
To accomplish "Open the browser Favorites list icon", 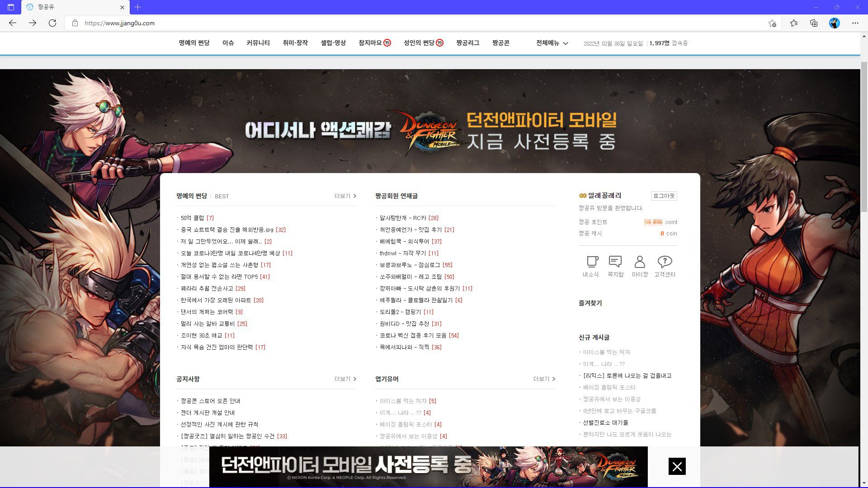I will 794,23.
